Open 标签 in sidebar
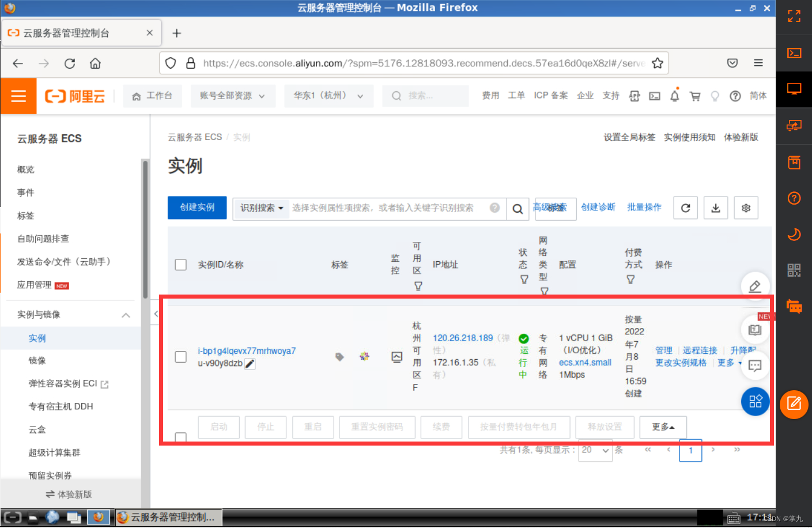 click(x=26, y=216)
